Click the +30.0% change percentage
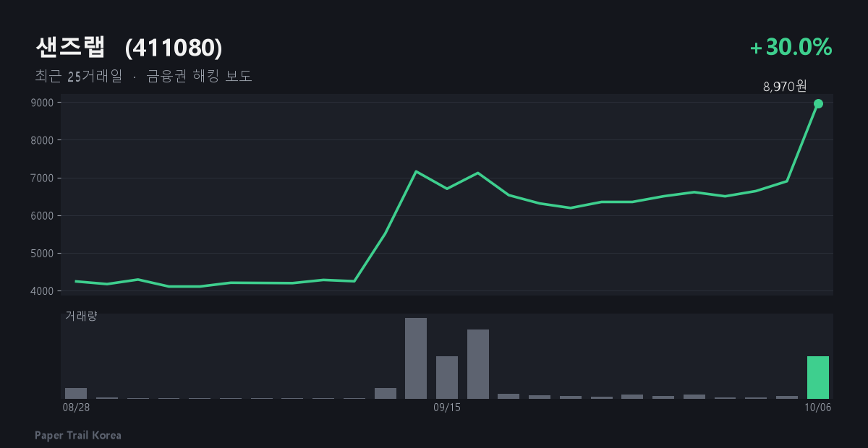This screenshot has width=868, height=448. pos(791,48)
